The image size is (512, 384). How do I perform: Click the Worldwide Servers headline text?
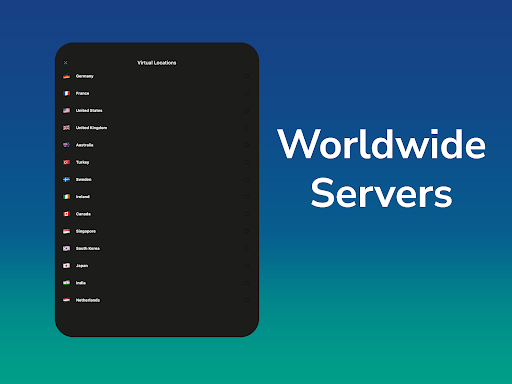[382, 168]
